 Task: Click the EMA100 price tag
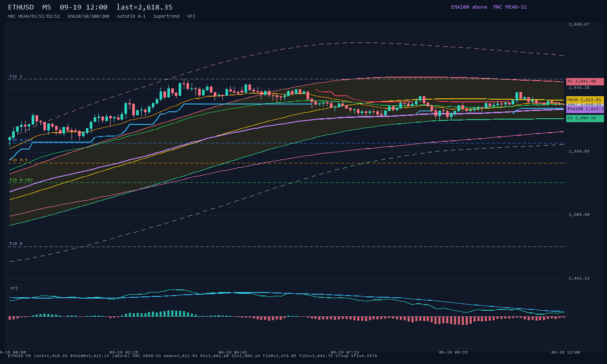click(585, 109)
